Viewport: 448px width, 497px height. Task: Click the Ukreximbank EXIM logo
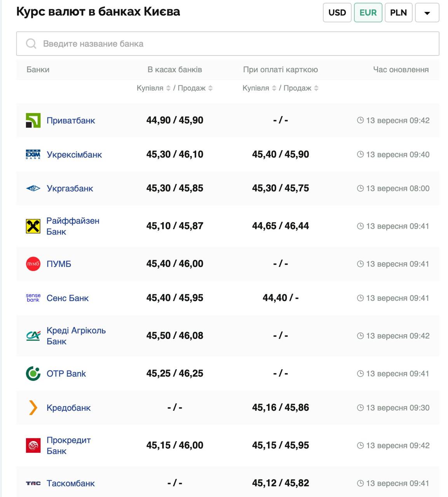coord(33,155)
